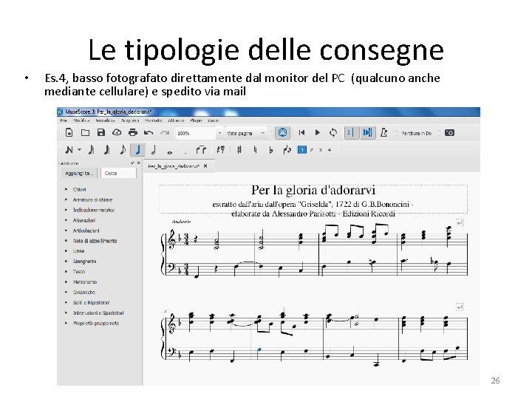Select the eighth note duration

(x=123, y=149)
